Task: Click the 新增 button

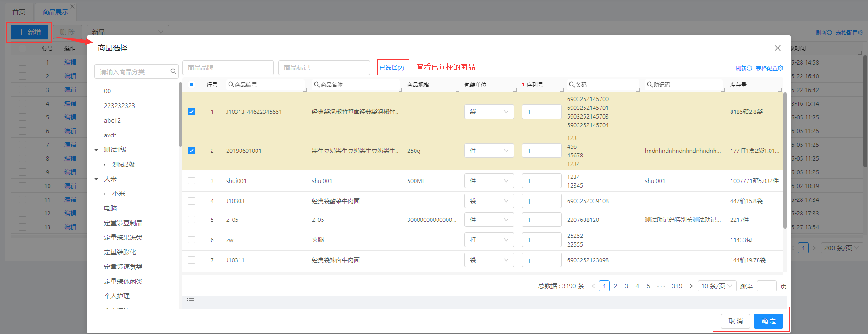Action: [29, 32]
